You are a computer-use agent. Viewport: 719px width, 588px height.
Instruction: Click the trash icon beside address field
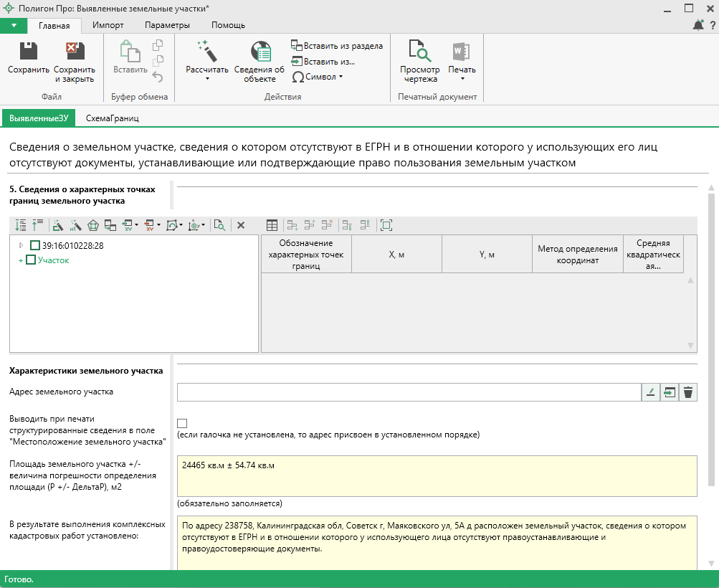688,392
